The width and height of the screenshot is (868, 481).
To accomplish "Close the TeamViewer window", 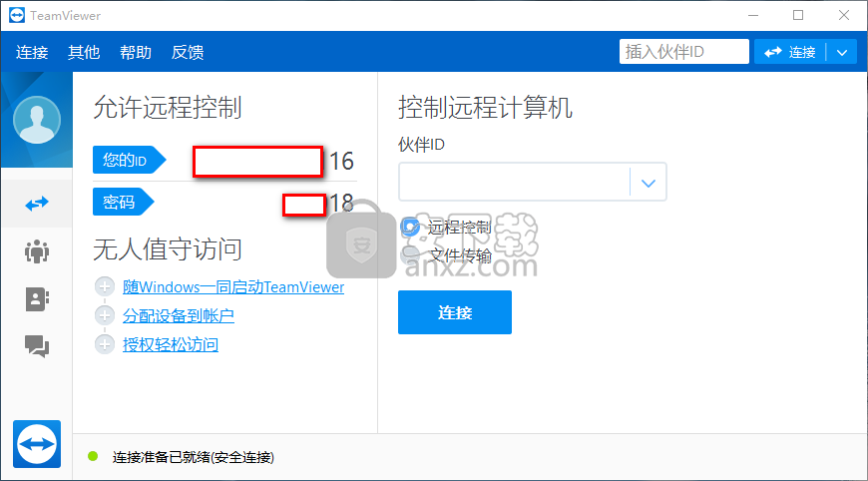I will tap(844, 16).
